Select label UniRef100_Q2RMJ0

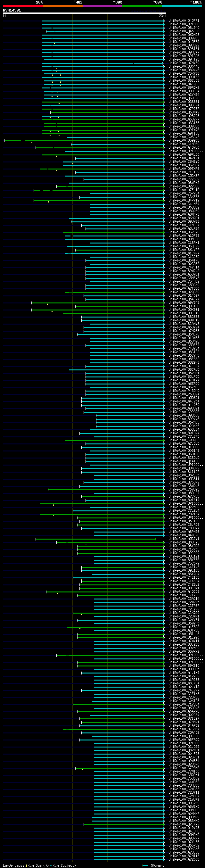click(x=184, y=507)
